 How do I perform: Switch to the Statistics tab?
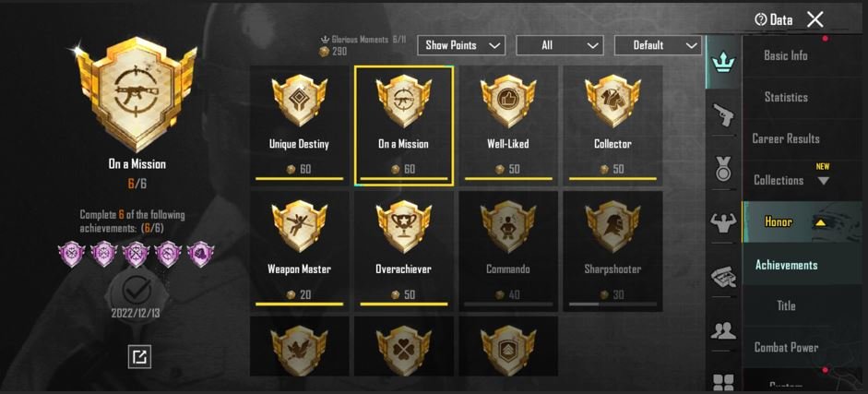[x=786, y=98]
